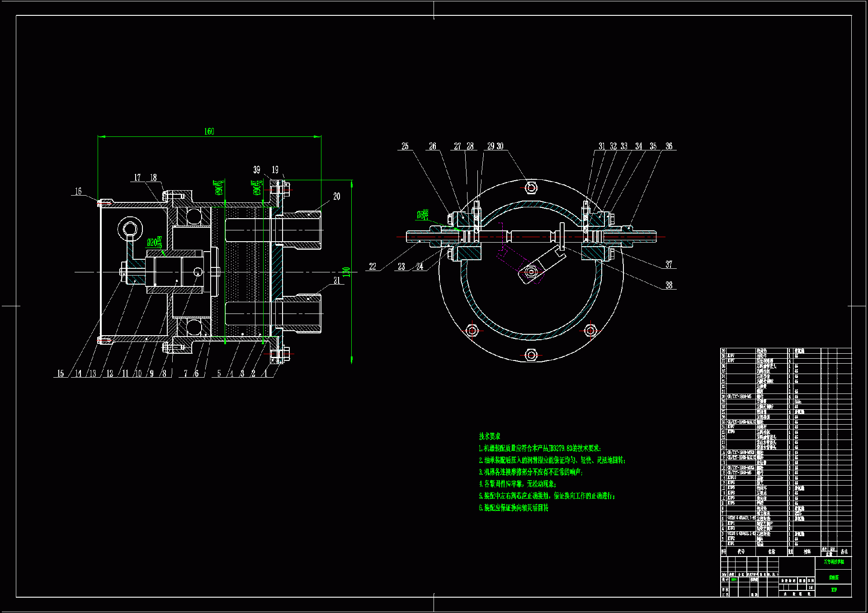Click the 名称 column header in parts list
Image resolution: width=868 pixels, height=613 pixels.
coord(771,552)
